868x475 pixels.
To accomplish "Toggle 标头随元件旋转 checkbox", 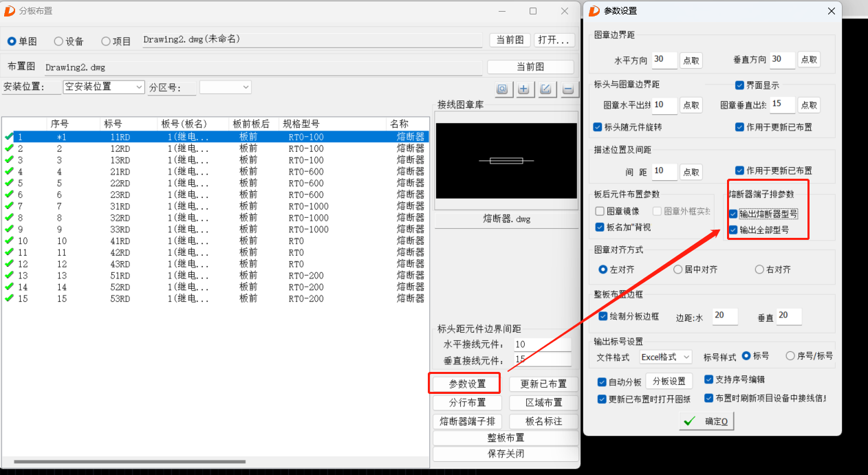I will coord(598,127).
